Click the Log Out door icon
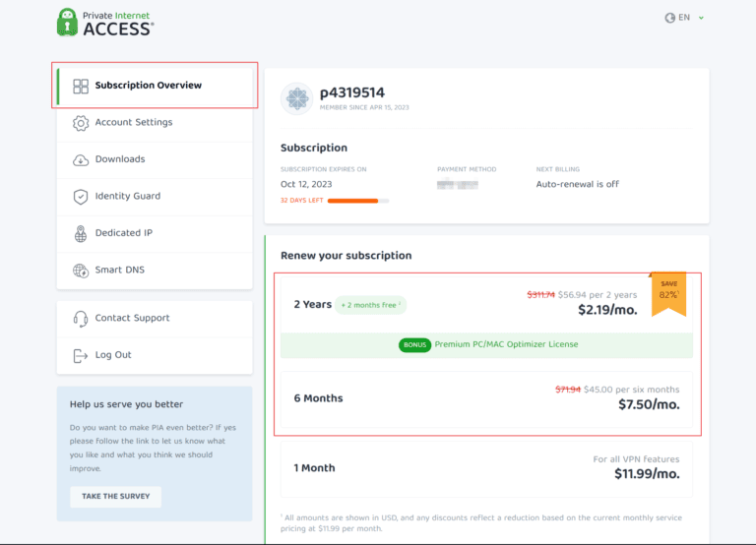Screen dimensions: 756x545 [x=81, y=355]
